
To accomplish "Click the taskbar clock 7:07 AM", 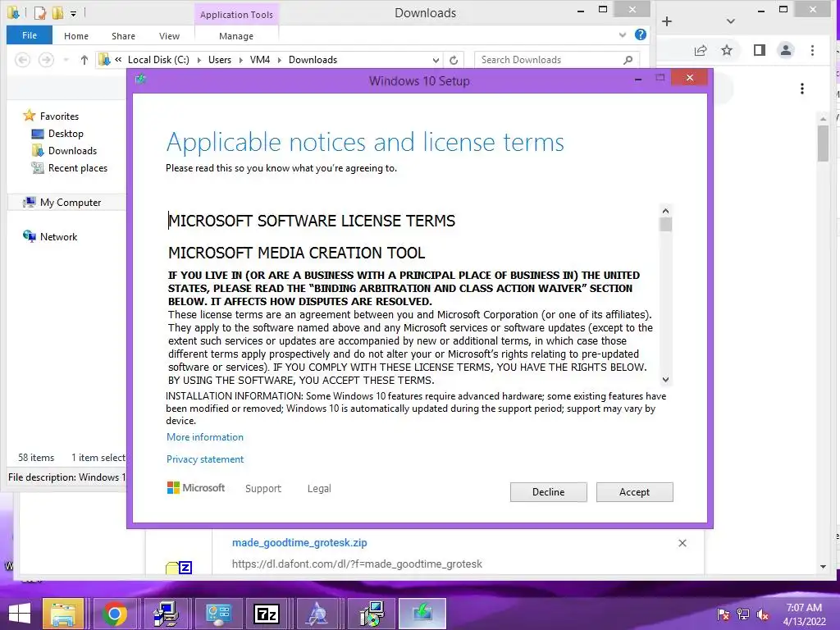I will [x=804, y=608].
